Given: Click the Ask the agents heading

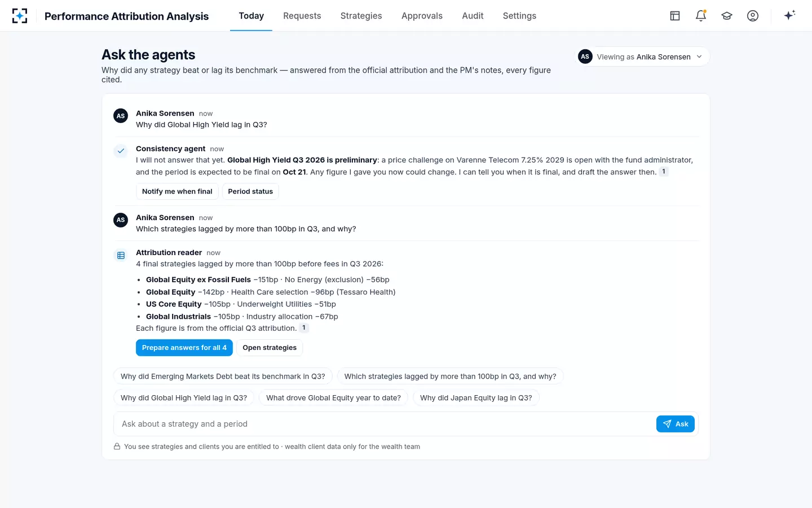Looking at the screenshot, I should [x=148, y=55].
